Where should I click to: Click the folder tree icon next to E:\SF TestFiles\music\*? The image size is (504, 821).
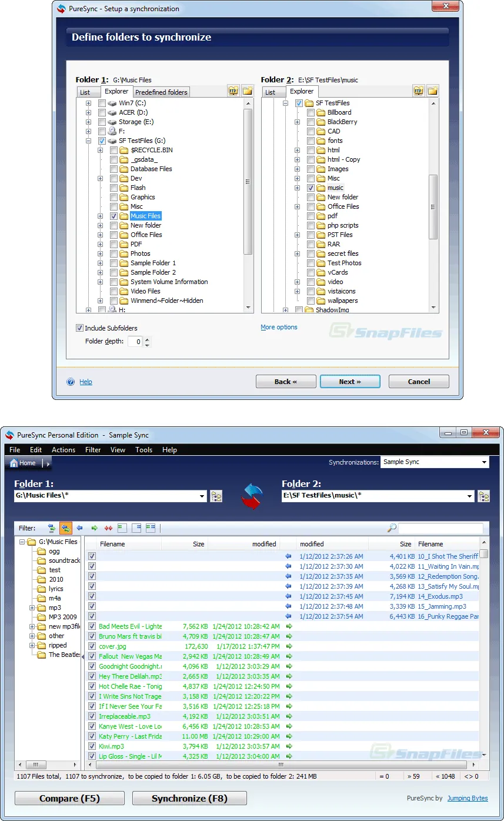tap(484, 496)
